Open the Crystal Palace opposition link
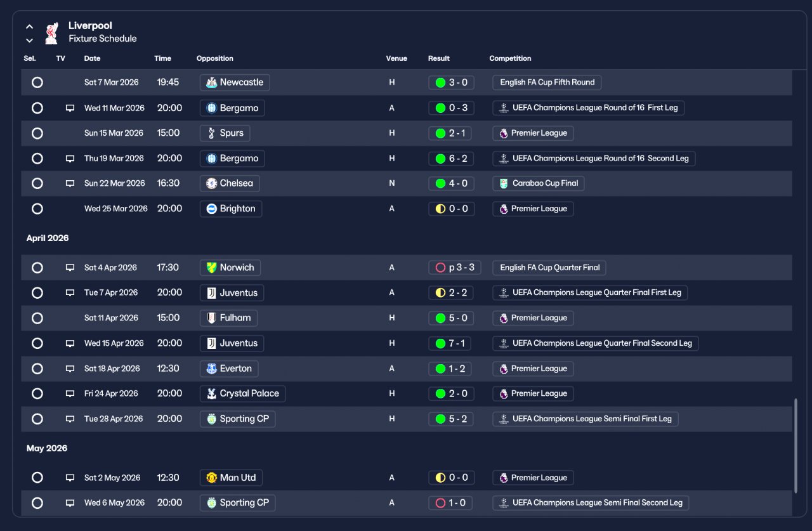Viewport: 812px width, 531px height. [x=242, y=394]
